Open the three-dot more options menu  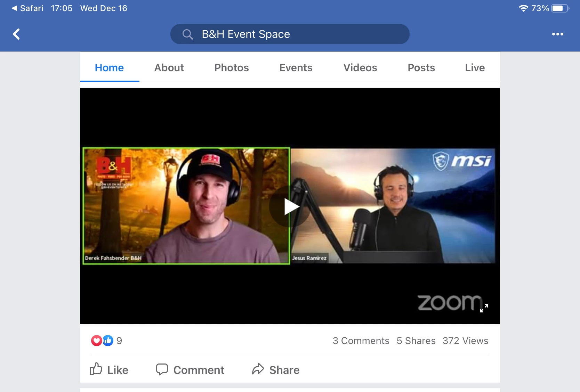557,34
